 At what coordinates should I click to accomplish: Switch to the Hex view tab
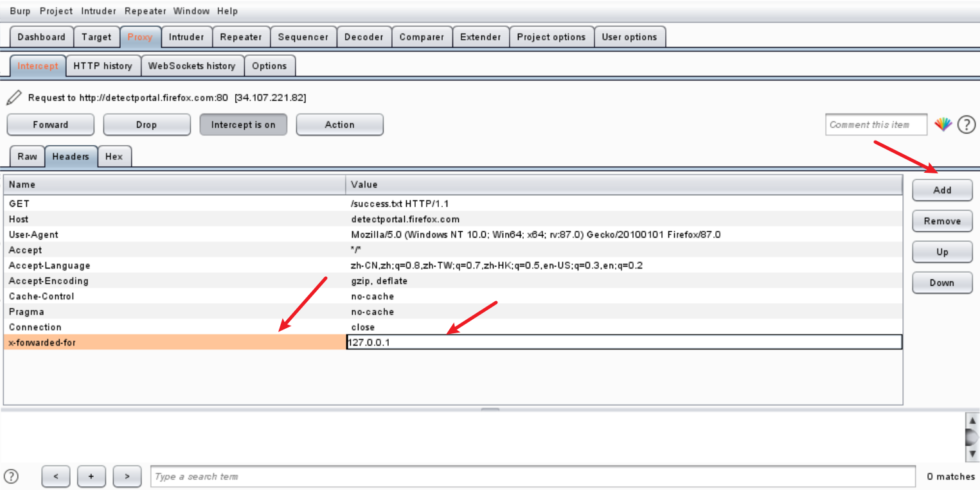[114, 156]
